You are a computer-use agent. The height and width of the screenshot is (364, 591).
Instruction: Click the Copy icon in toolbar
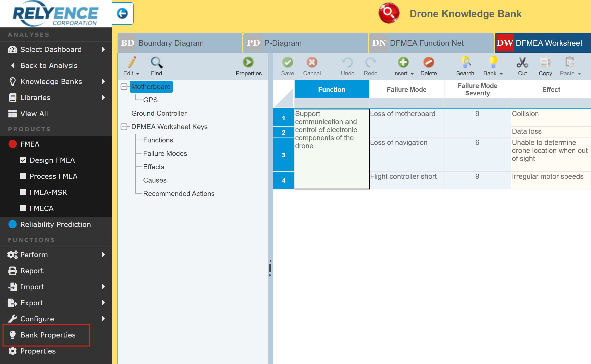coord(545,63)
